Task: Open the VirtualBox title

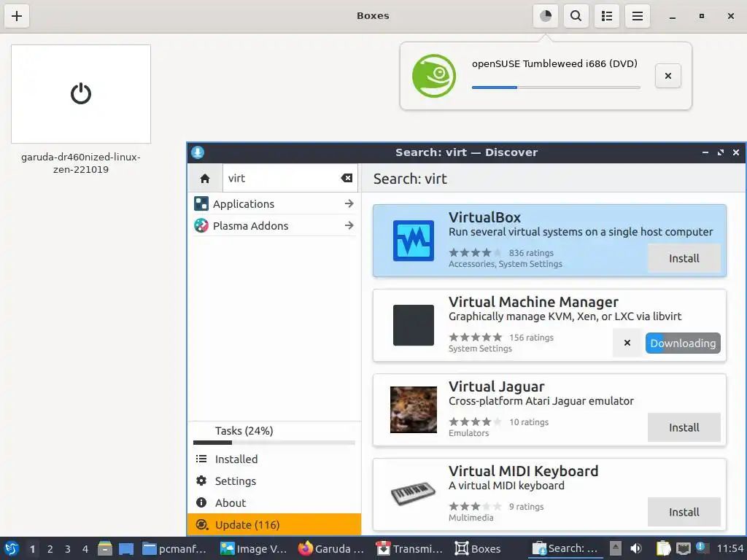Action: tap(484, 217)
